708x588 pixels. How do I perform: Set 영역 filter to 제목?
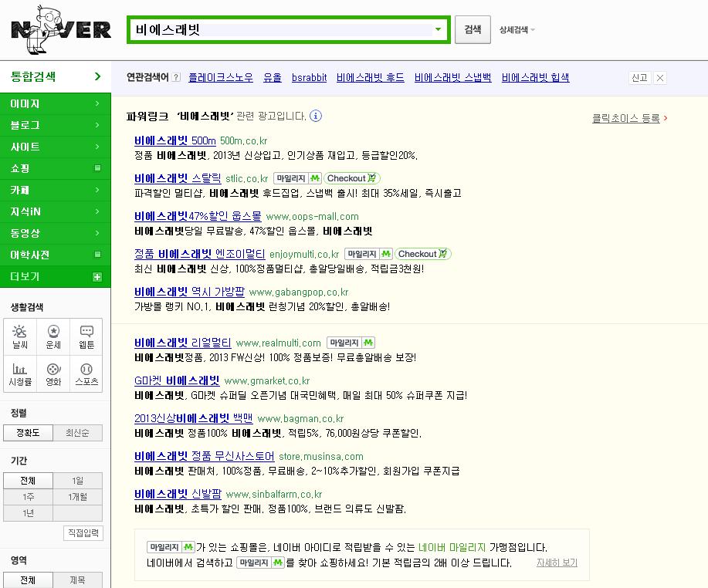point(78,580)
